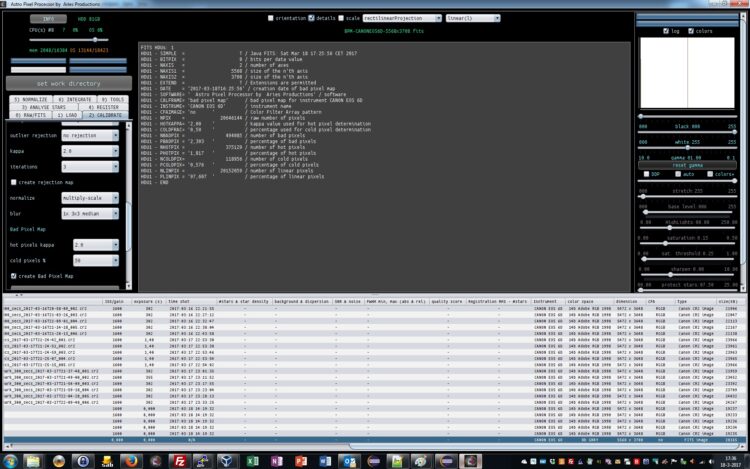Sort file list by exposure (s) column
The image size is (750, 469).
tap(148, 301)
